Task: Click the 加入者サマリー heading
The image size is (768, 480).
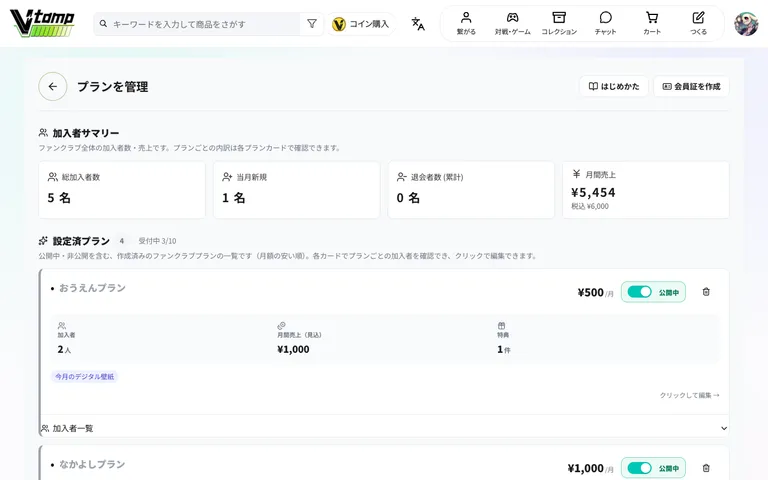Action: 86,133
